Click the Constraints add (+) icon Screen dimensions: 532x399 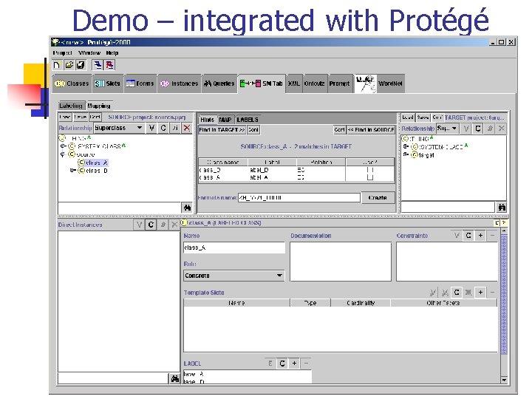pyautogui.click(x=480, y=235)
